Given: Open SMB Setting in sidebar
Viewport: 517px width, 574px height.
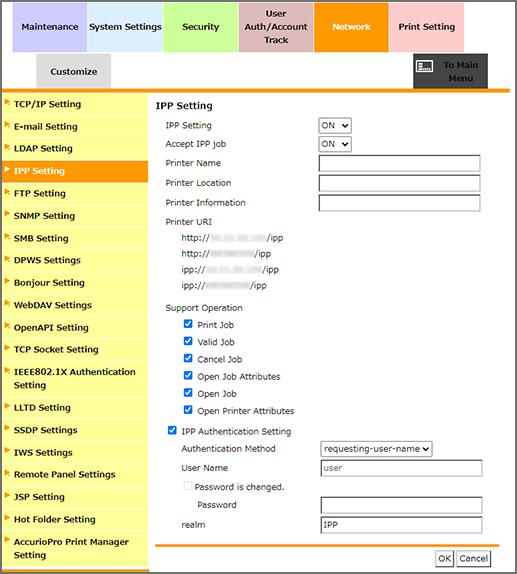Looking at the screenshot, I should tap(75, 238).
